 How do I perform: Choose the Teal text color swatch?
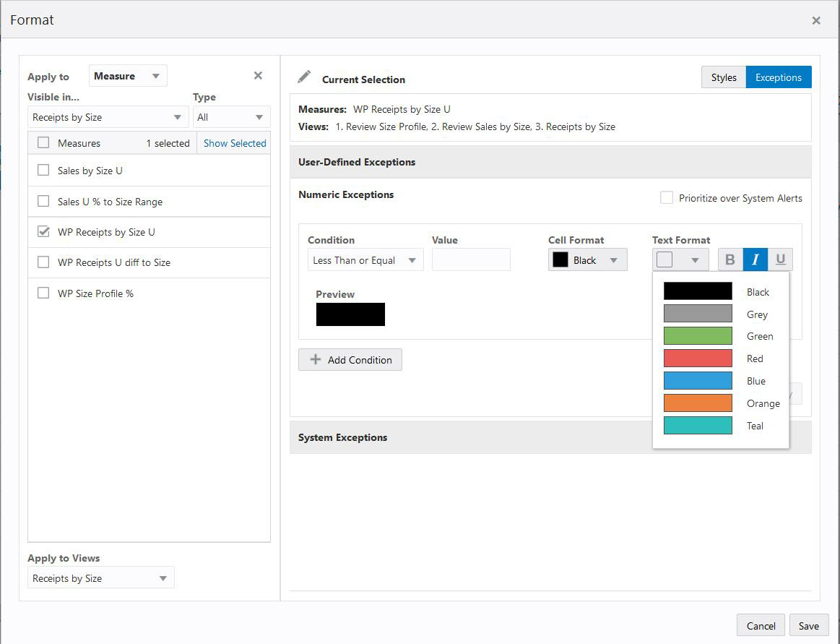point(698,425)
